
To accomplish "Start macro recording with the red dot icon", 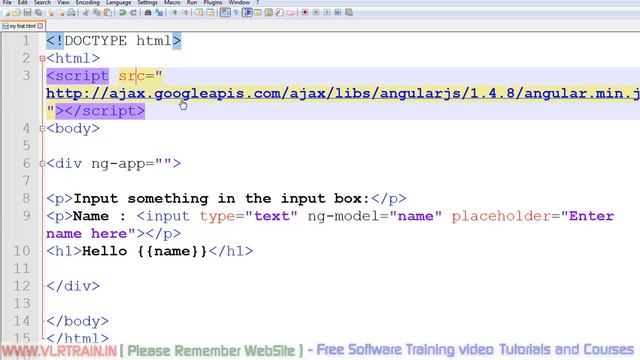I will (304, 13).
